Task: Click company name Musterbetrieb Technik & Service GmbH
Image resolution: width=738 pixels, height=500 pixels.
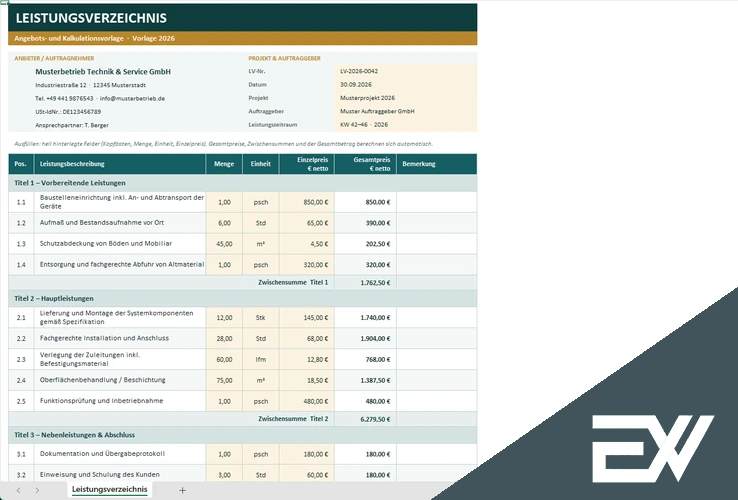Action: (103, 72)
